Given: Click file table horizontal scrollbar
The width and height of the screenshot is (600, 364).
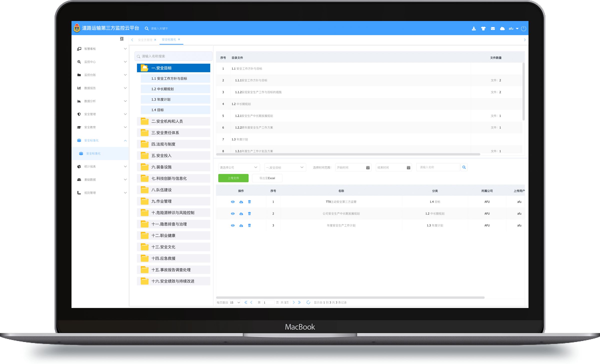Looking at the screenshot, I should (x=350, y=297).
